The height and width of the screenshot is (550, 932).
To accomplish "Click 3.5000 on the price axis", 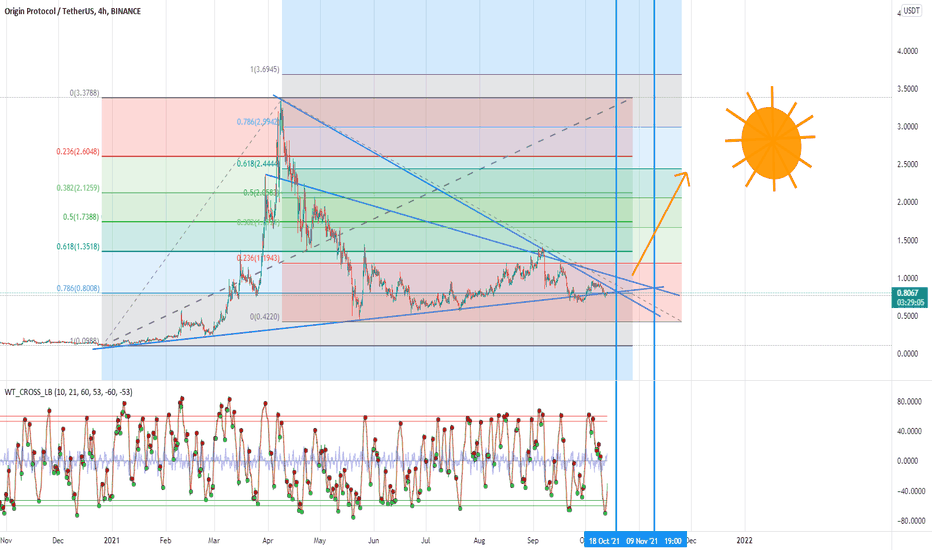I will 907,89.
